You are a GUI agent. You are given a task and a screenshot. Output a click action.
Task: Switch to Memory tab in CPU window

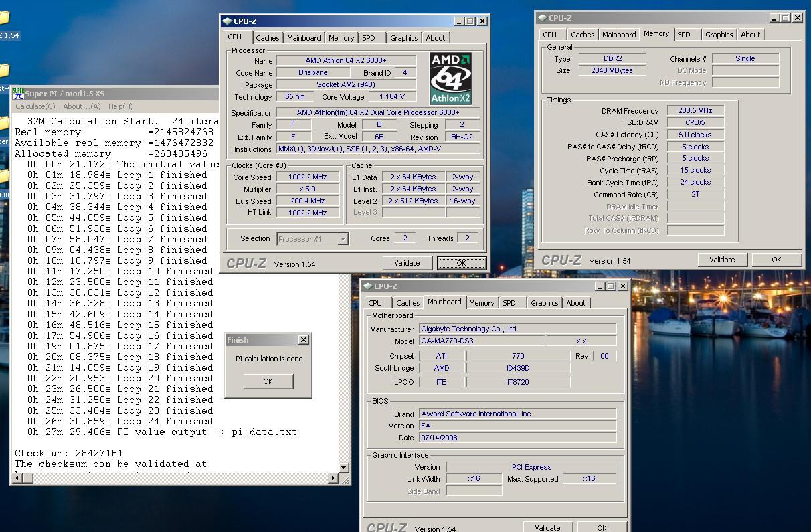341,38
